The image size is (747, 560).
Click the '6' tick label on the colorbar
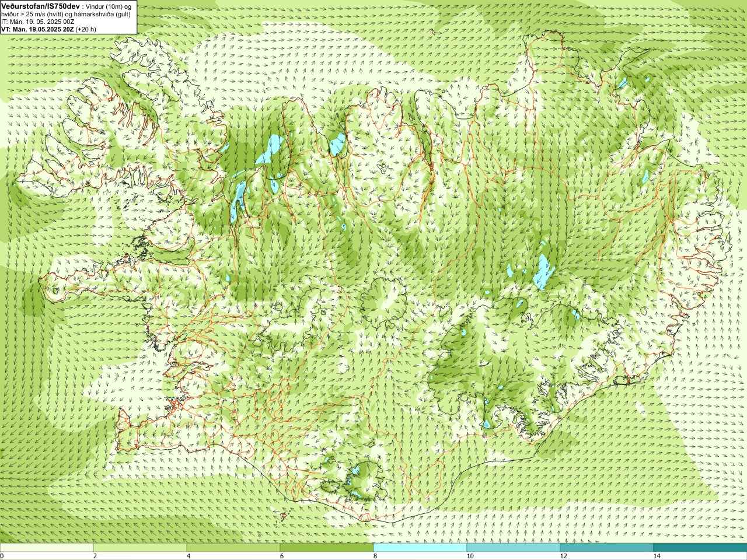[x=282, y=556]
